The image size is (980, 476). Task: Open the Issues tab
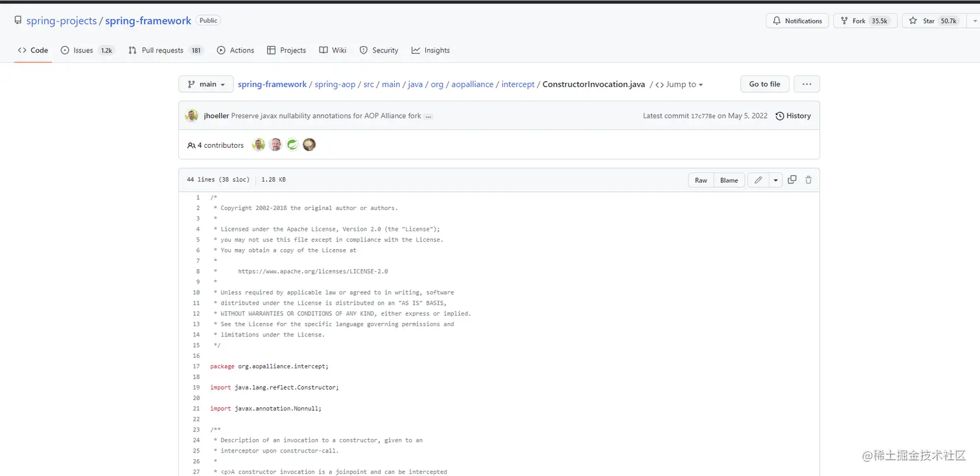87,50
